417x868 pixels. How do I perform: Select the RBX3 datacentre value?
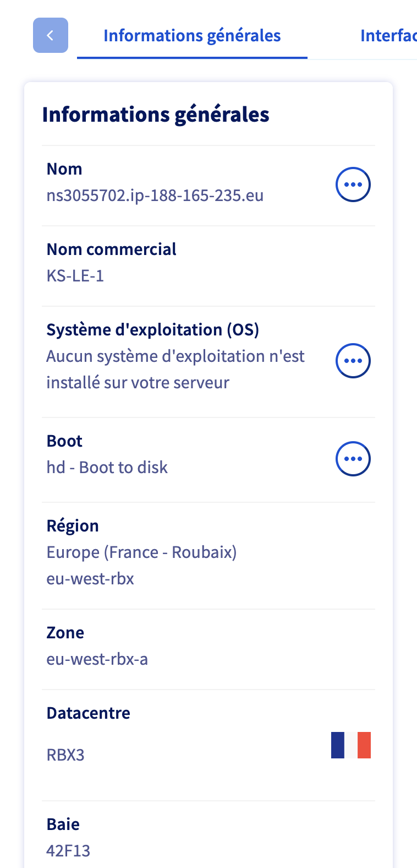click(65, 755)
